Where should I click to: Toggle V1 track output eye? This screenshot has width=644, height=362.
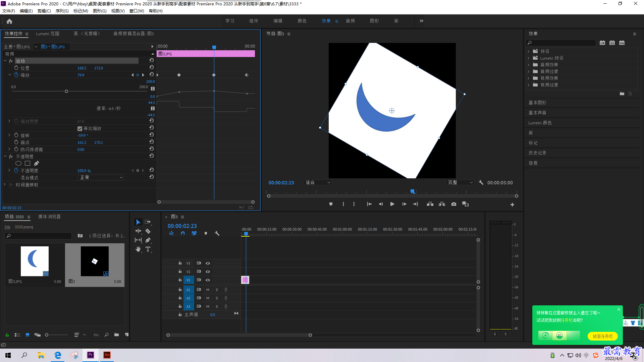[208, 280]
